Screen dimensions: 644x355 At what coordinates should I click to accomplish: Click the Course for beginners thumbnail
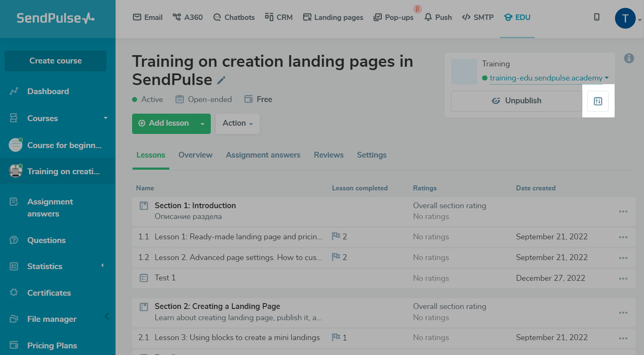coord(16,145)
